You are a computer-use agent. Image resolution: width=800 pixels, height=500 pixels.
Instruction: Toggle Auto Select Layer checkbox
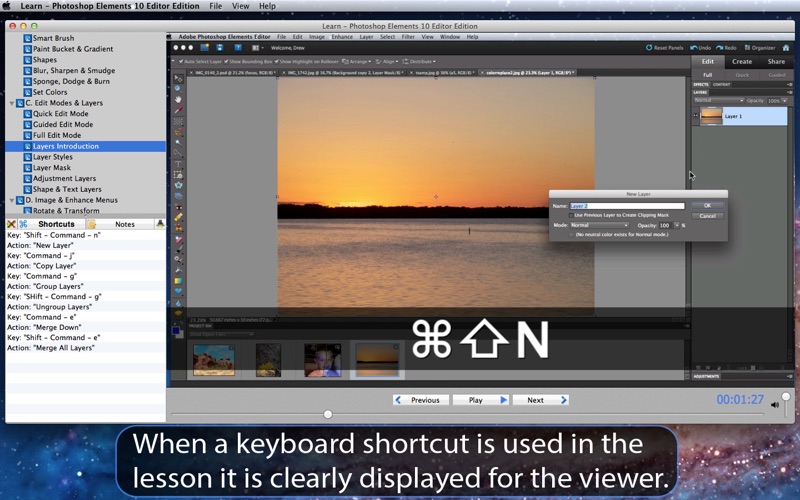[181, 61]
